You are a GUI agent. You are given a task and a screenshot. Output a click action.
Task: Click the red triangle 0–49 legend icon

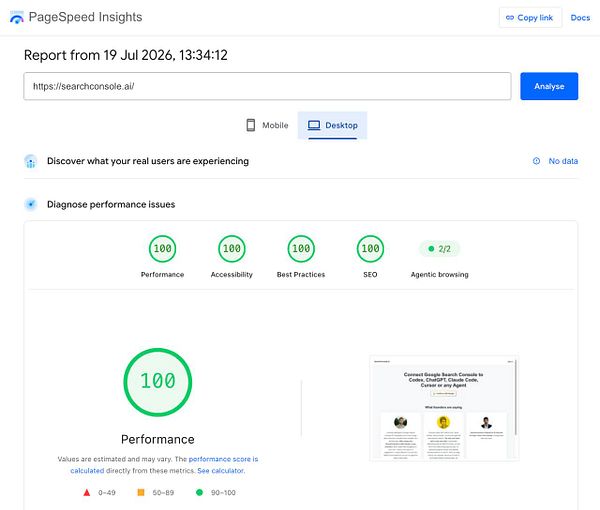(87, 492)
